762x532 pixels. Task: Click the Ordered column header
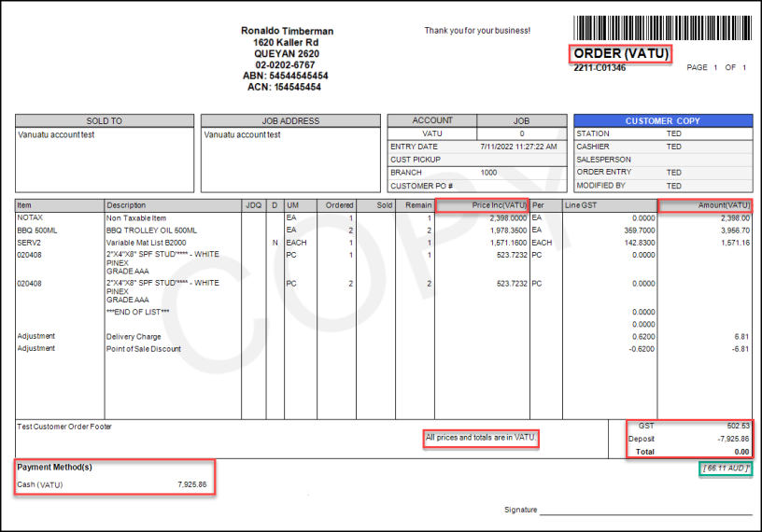[337, 205]
